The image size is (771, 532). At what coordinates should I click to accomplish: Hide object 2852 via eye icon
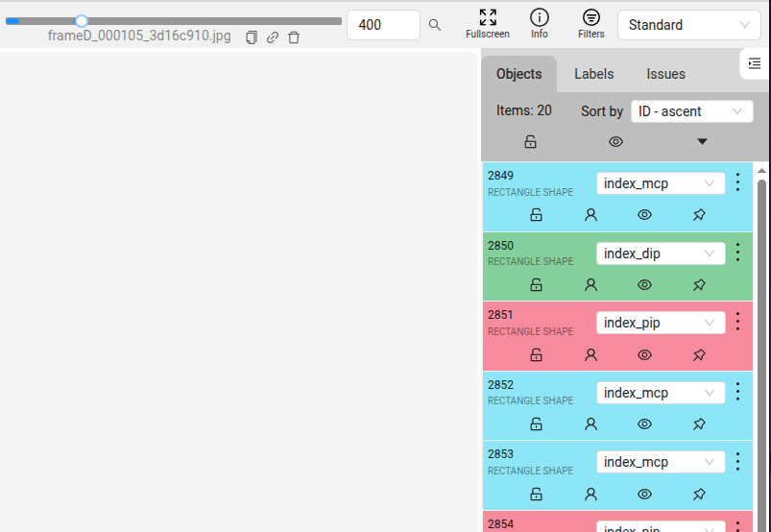click(644, 423)
